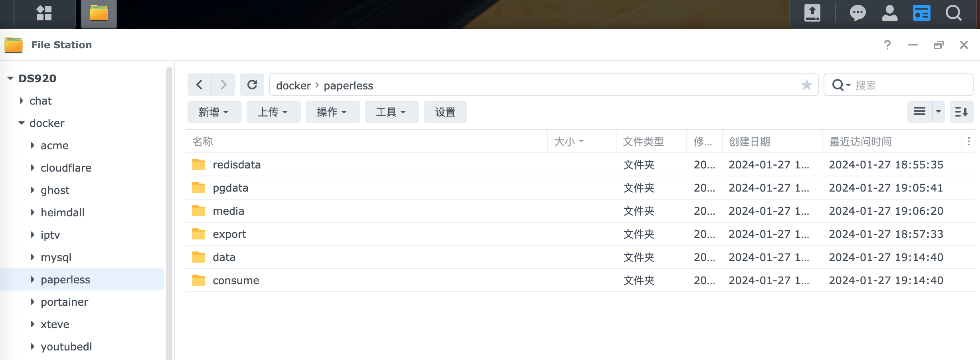Sort by the 最近访问时间 column header

[892, 141]
